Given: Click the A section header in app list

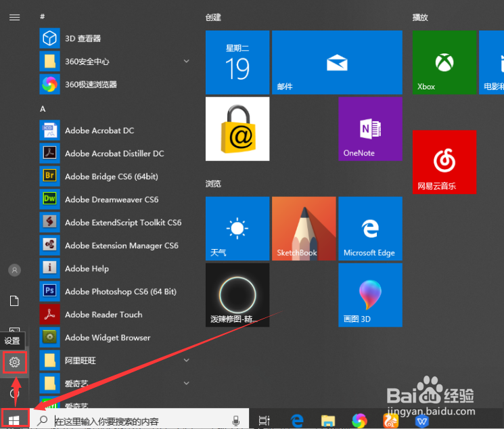Looking at the screenshot, I should [43, 109].
